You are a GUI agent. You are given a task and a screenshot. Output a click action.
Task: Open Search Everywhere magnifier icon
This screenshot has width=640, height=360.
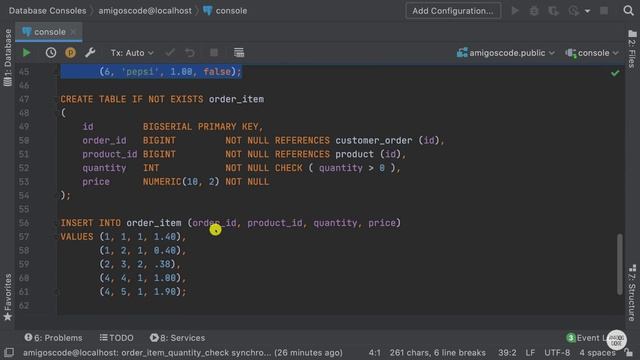[629, 11]
